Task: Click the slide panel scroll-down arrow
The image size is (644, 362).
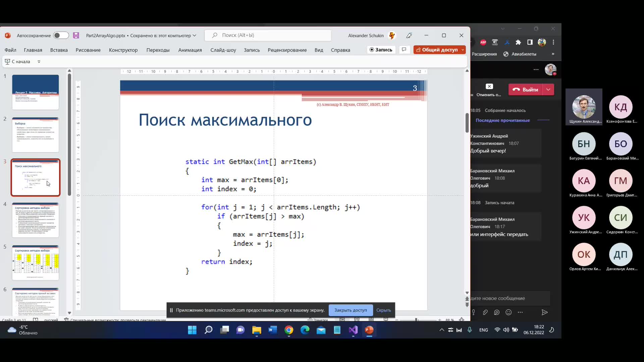Action: [69, 313]
